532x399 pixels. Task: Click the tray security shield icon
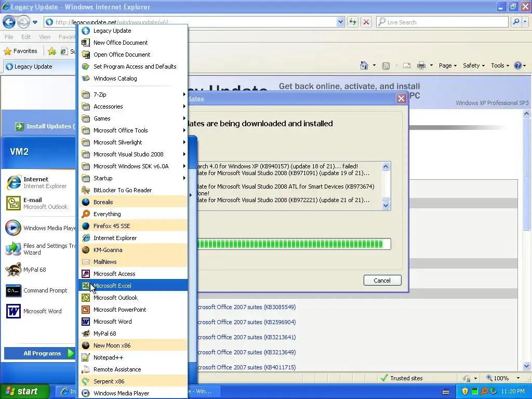(465, 391)
